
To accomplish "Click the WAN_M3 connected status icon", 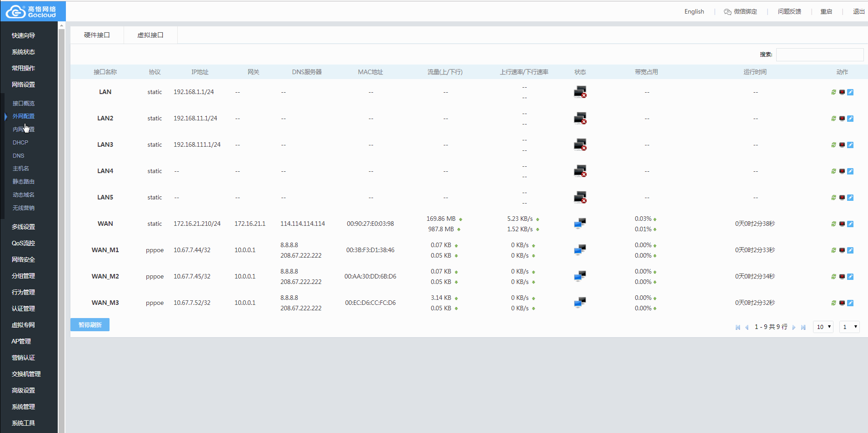I will 580,303.
